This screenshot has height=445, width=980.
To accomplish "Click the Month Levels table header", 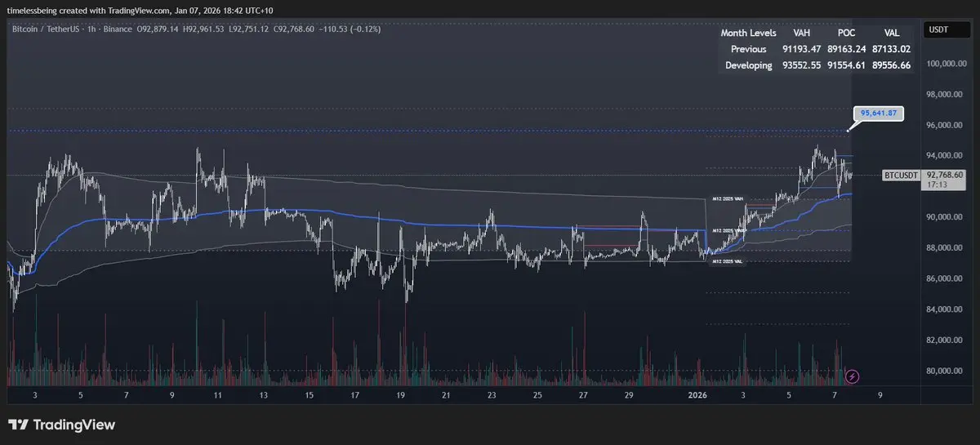I will pyautogui.click(x=748, y=33).
